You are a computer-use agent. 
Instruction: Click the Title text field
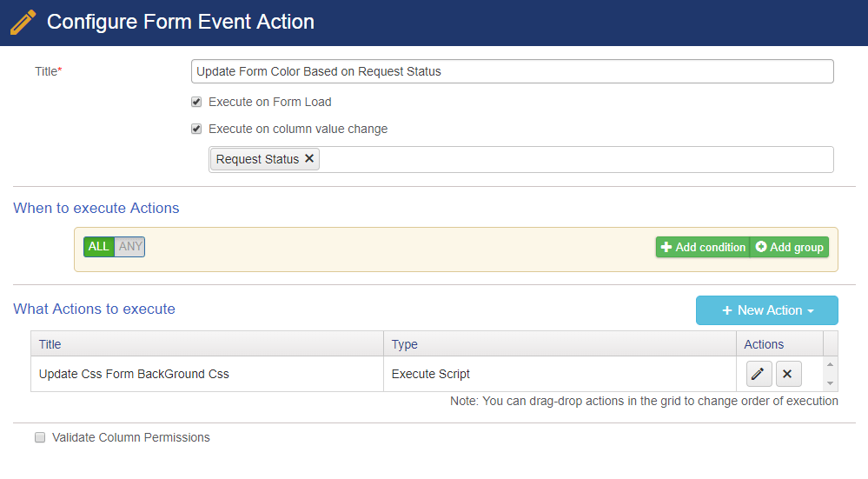pos(512,71)
